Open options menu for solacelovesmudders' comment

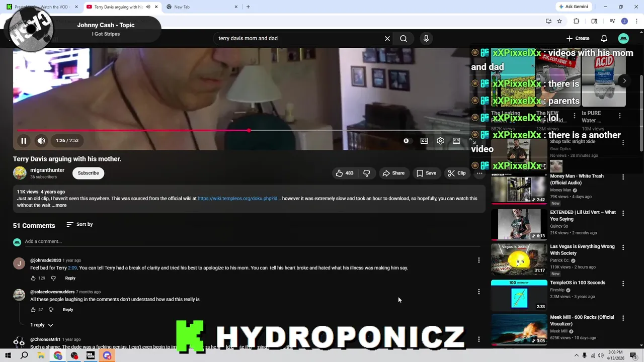click(x=479, y=292)
